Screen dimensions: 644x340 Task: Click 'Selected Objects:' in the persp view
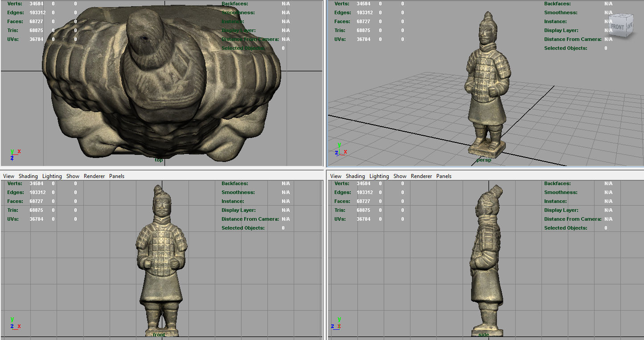click(x=566, y=48)
